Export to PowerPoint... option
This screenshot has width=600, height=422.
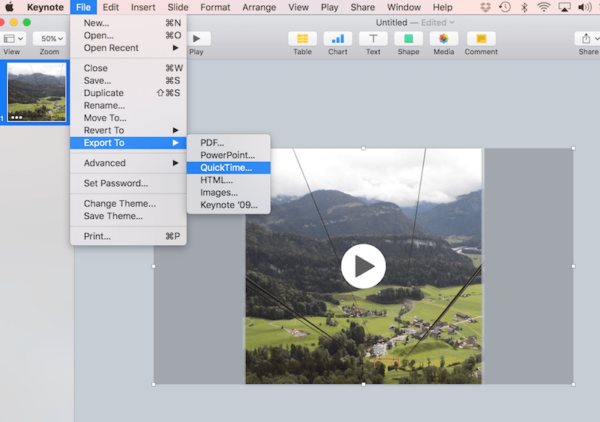click(228, 155)
